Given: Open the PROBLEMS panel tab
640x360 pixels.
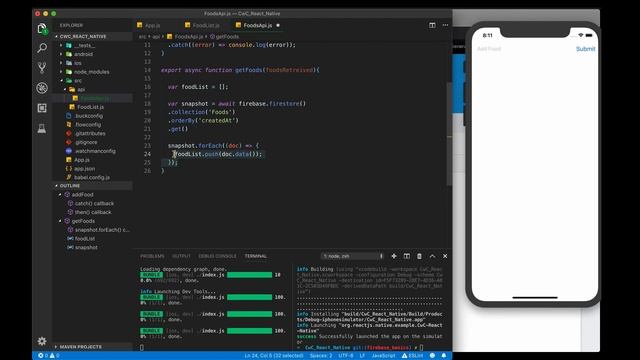Looking at the screenshot, I should (152, 256).
